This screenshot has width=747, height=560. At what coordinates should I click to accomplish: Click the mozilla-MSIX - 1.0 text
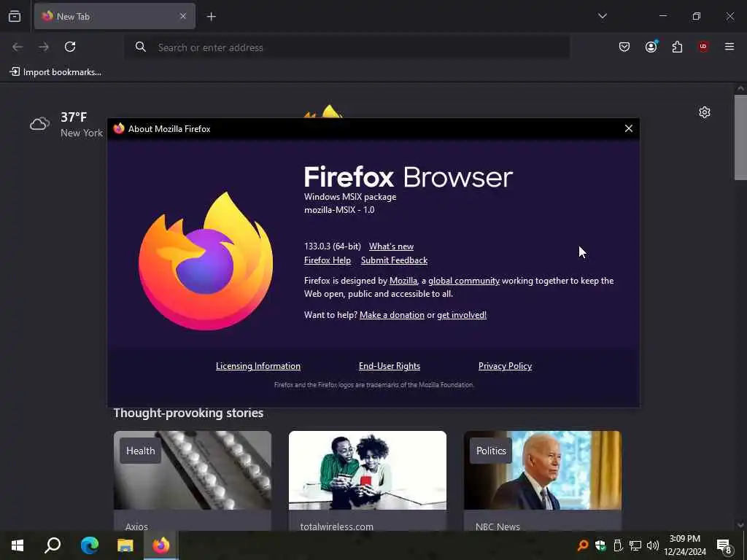point(339,210)
